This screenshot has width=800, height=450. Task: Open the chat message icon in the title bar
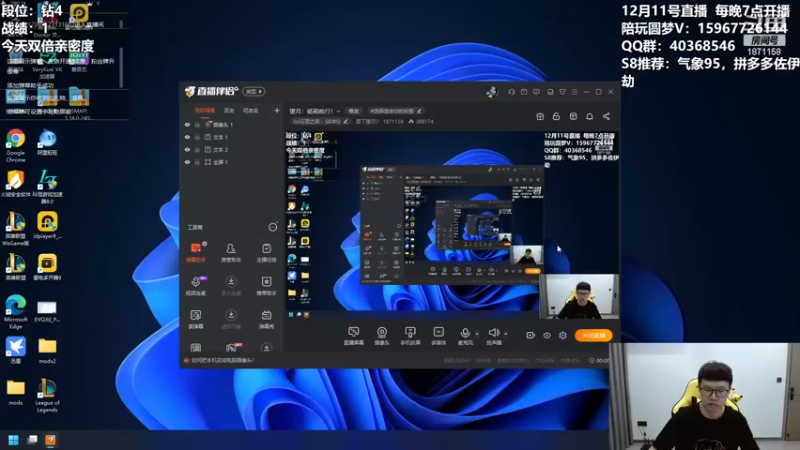click(x=536, y=92)
